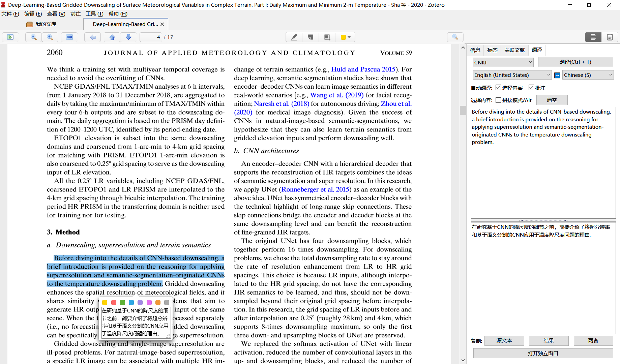Click the highlighted 'Before diving into' passage
Screen dimensions: 620x364
136,271
